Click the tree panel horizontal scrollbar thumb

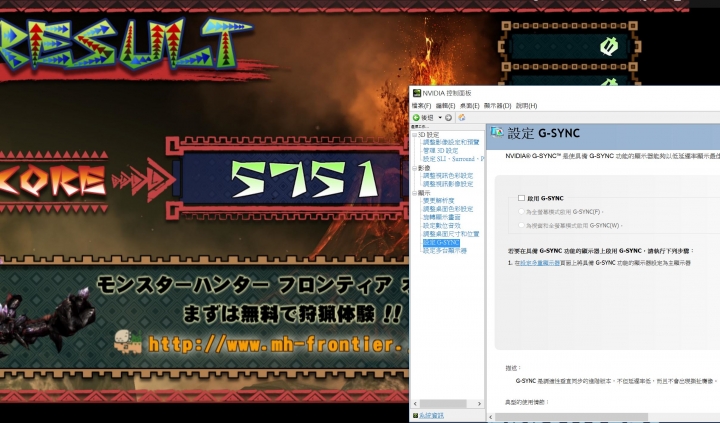click(x=443, y=404)
